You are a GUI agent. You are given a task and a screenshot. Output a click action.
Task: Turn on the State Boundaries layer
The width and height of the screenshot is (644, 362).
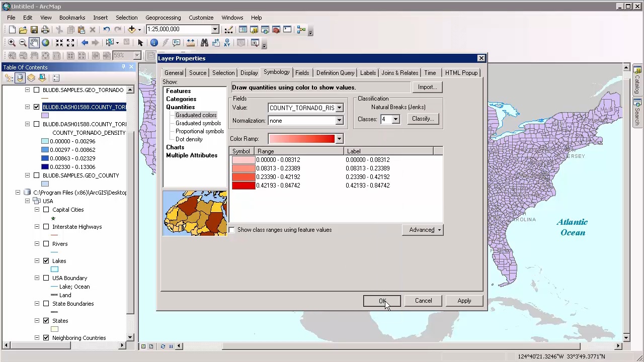46,304
